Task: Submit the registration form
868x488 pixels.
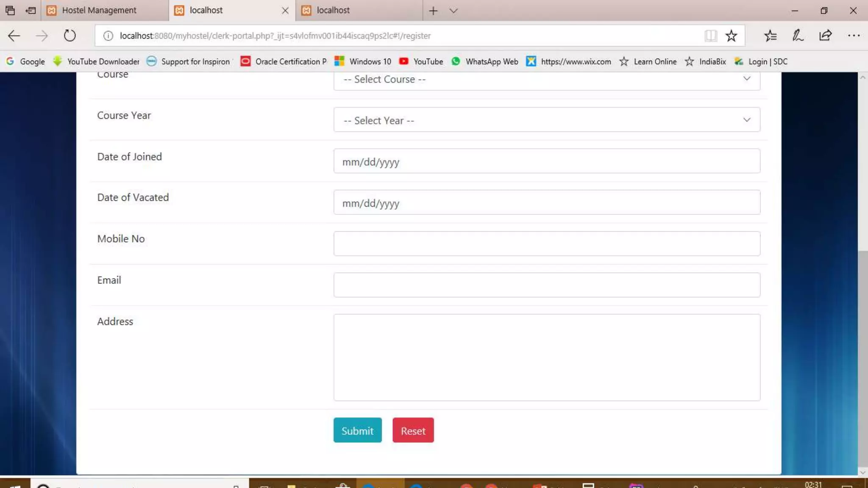Action: tap(357, 430)
